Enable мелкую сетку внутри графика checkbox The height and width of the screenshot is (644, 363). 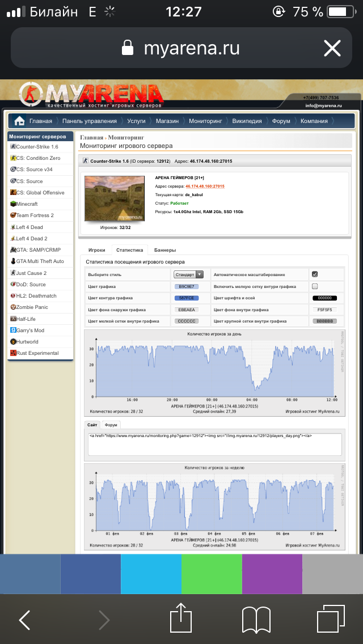tap(315, 286)
